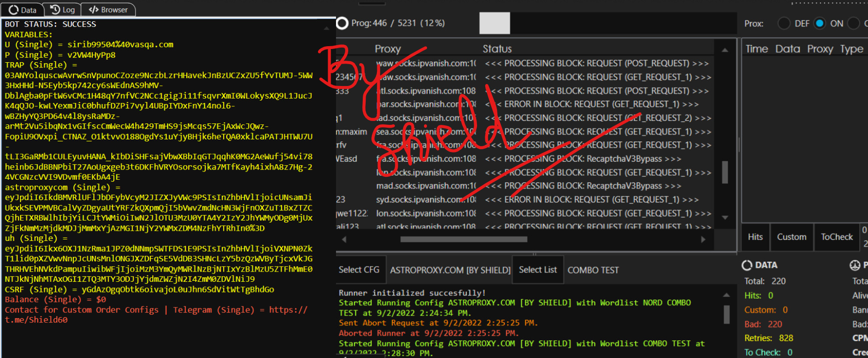The height and width of the screenshot is (358, 868).
Task: Click right arrow of horizontal scrollbar
Action: click(x=703, y=239)
